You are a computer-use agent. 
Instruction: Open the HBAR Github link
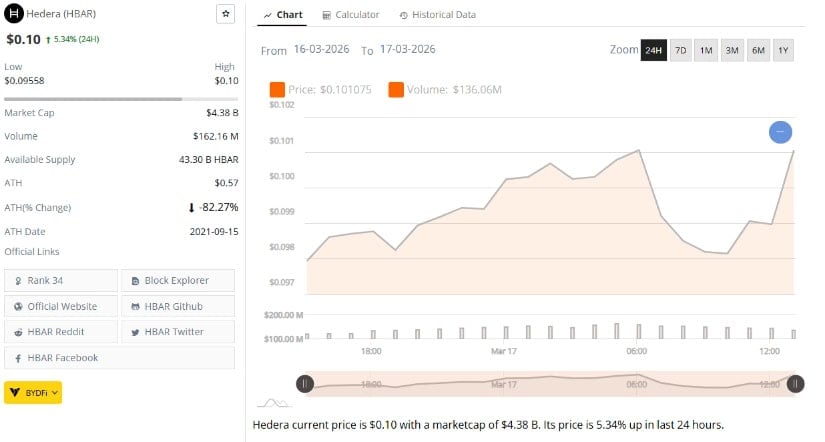point(177,306)
